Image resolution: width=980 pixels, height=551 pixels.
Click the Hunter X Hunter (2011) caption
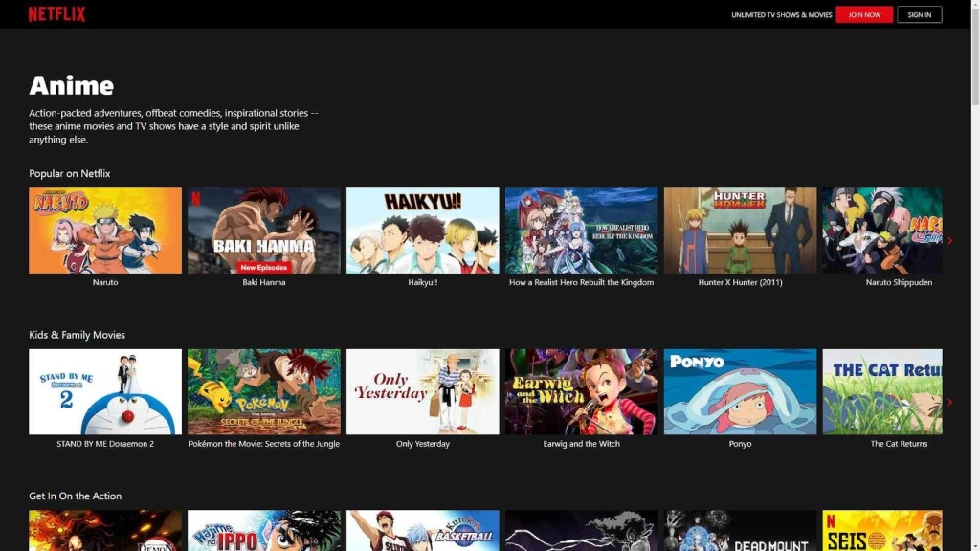740,282
